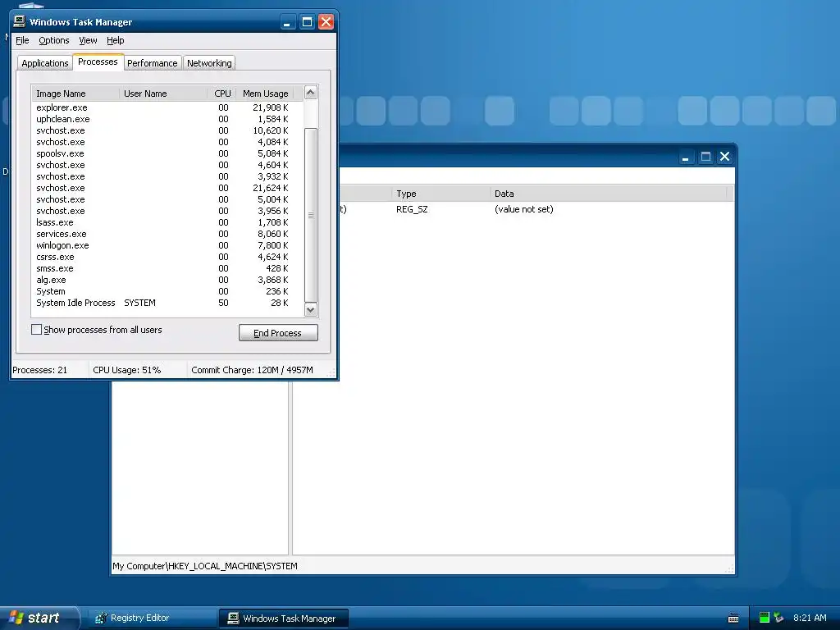This screenshot has width=840, height=630.
Task: Select the Processes tab
Action: tap(98, 62)
